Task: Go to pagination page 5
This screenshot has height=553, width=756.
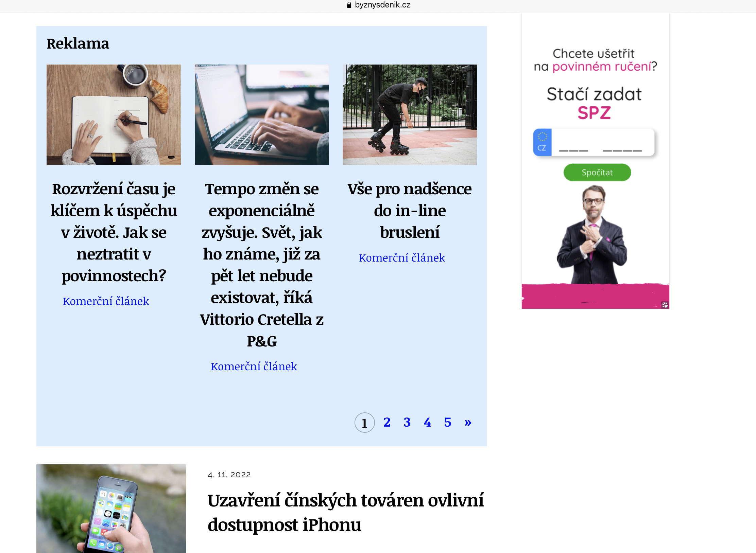Action: click(x=448, y=422)
